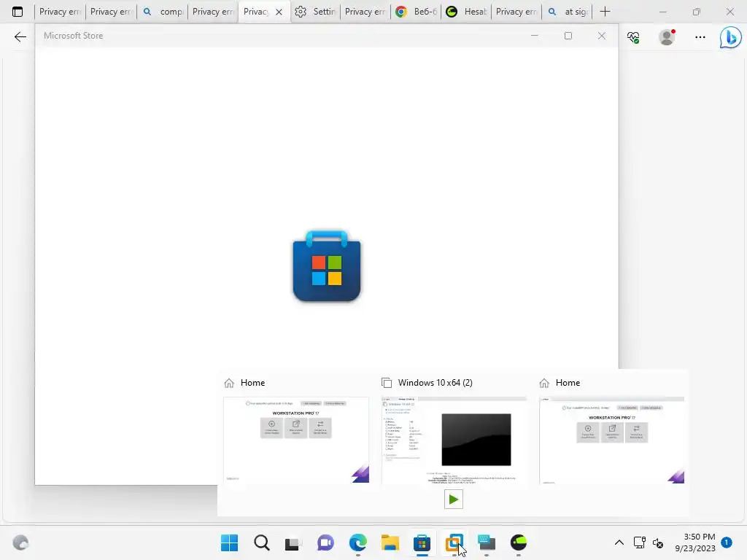Screen dimensions: 747x560
Task: Open Edge tab actions menu icon
Action: click(18, 12)
